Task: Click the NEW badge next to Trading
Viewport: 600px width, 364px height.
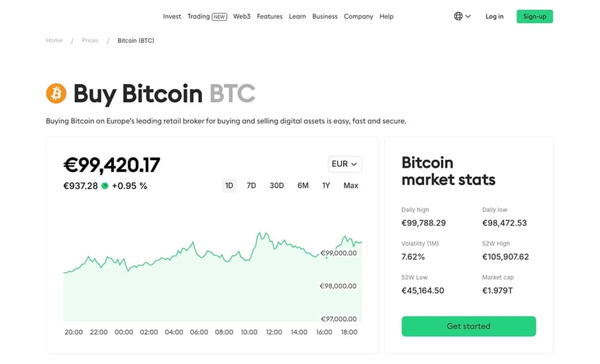Action: point(219,16)
